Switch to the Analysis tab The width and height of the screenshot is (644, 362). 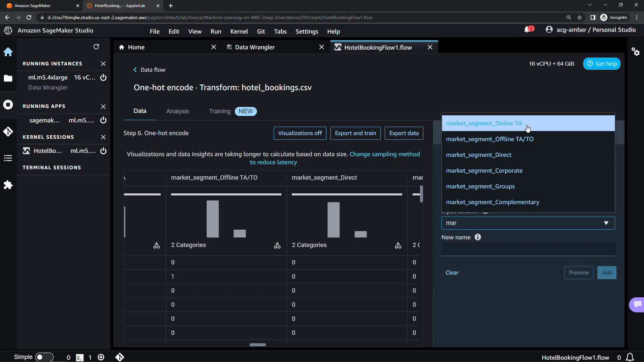pyautogui.click(x=177, y=111)
